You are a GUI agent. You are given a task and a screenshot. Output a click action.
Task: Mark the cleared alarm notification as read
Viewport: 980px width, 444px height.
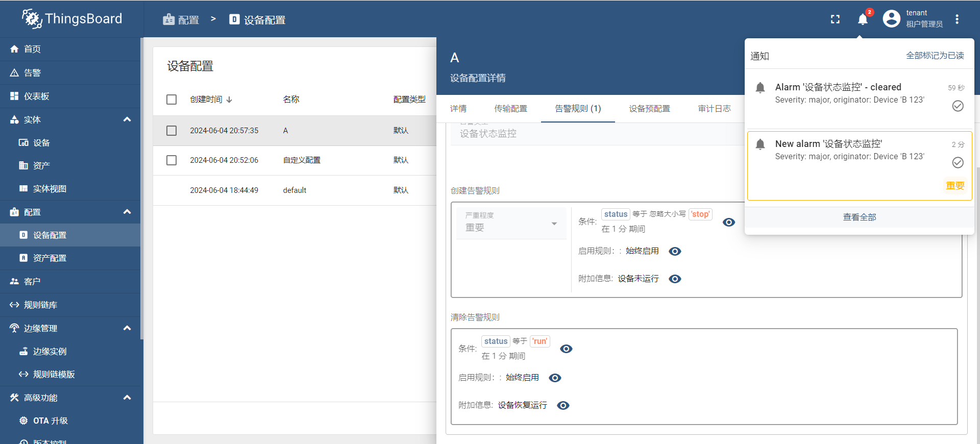[x=958, y=106]
